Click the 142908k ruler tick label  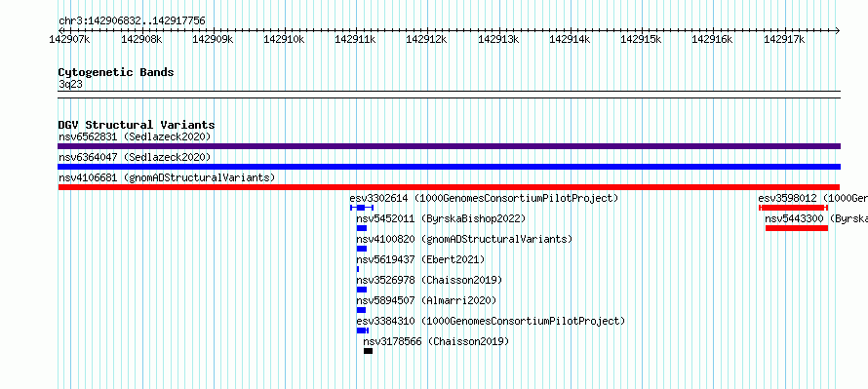(141, 39)
